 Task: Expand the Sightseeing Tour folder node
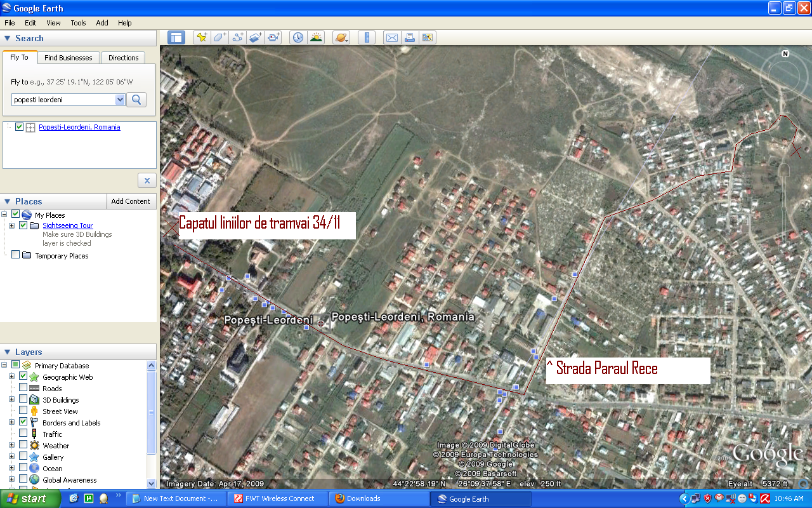point(11,225)
